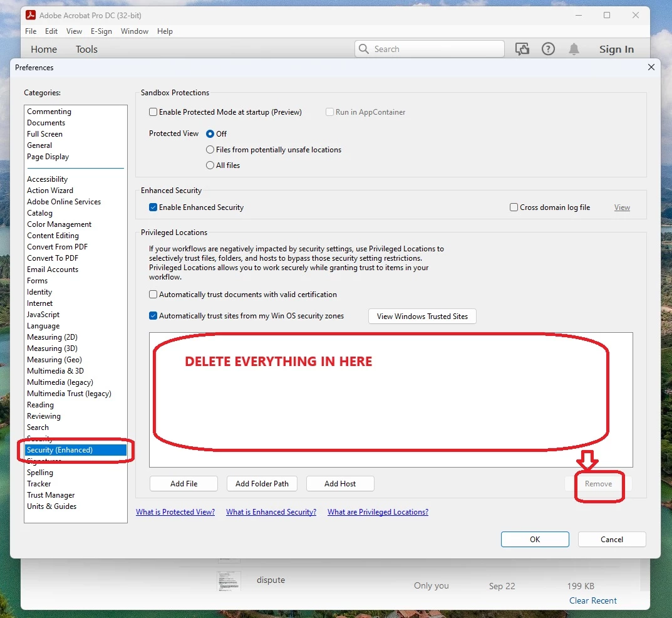
Task: Select Accessibility category
Action: (x=75, y=179)
